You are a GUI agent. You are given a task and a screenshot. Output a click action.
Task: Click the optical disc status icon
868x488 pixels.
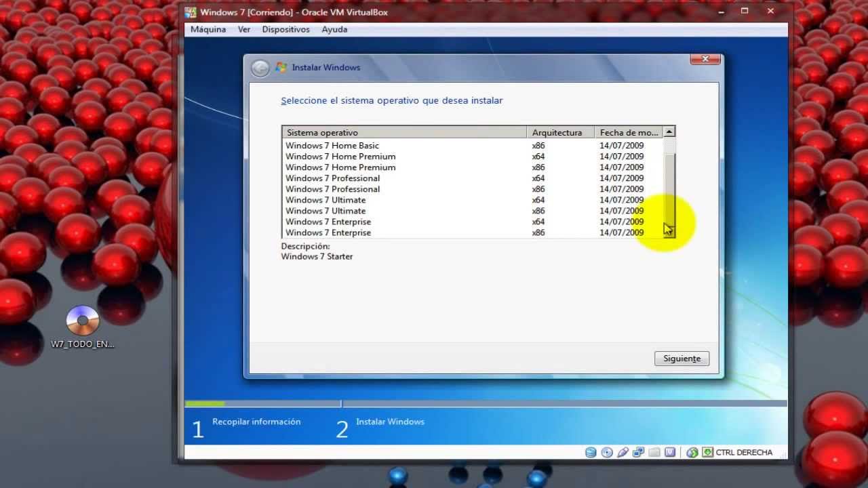pyautogui.click(x=607, y=452)
